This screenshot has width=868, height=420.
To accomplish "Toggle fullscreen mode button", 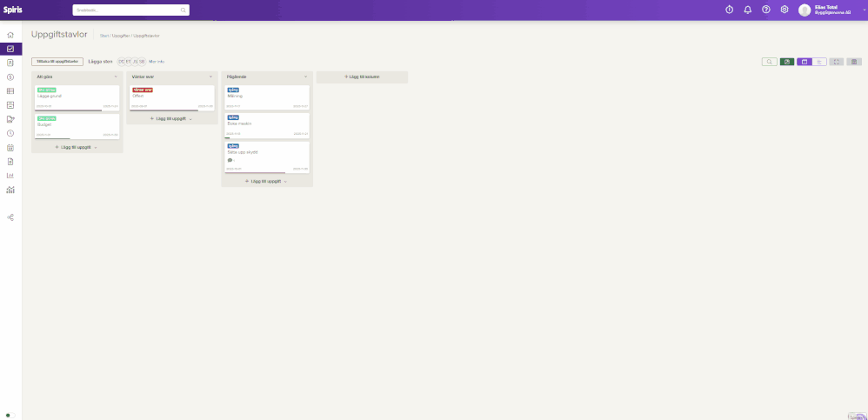I will click(x=837, y=62).
